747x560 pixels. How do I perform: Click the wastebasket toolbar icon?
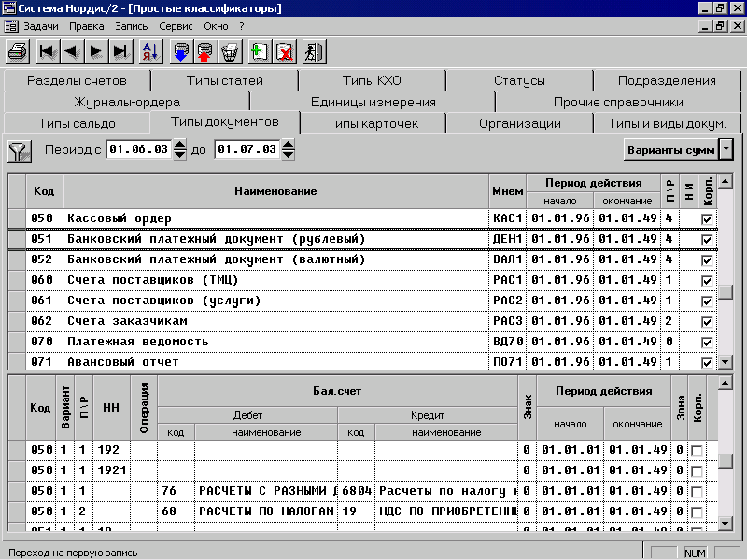click(x=230, y=51)
